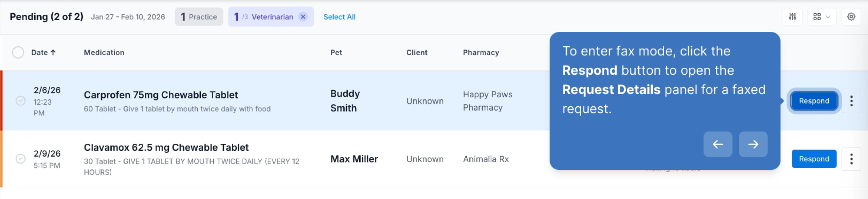Click the Medication column header
Screen dimensions: 868x199
click(x=104, y=52)
